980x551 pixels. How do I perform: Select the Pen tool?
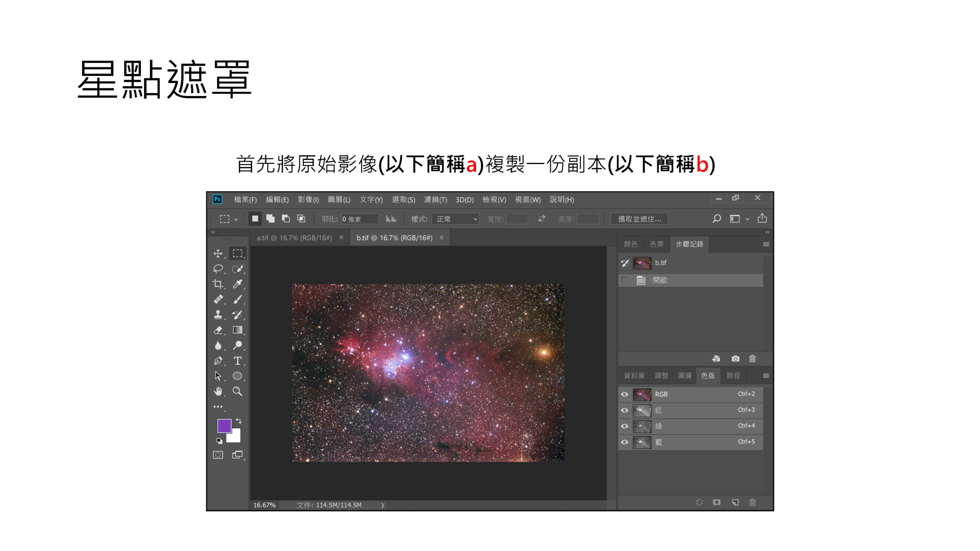(218, 361)
